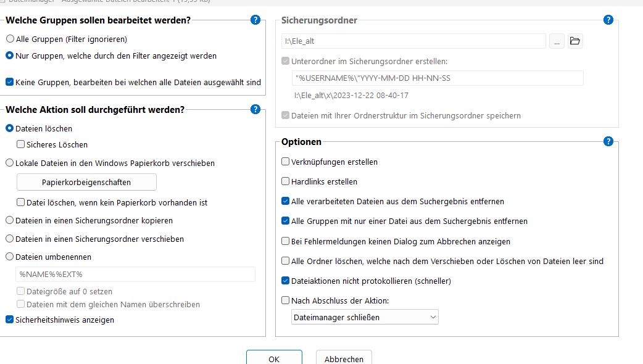This screenshot has height=364, width=643.
Task: Select 'Alle Gruppen (Filter ignorieren)' option
Action: click(10, 39)
